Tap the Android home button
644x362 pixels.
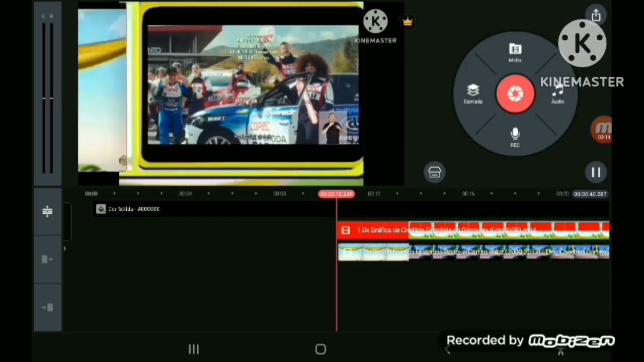pyautogui.click(x=320, y=349)
